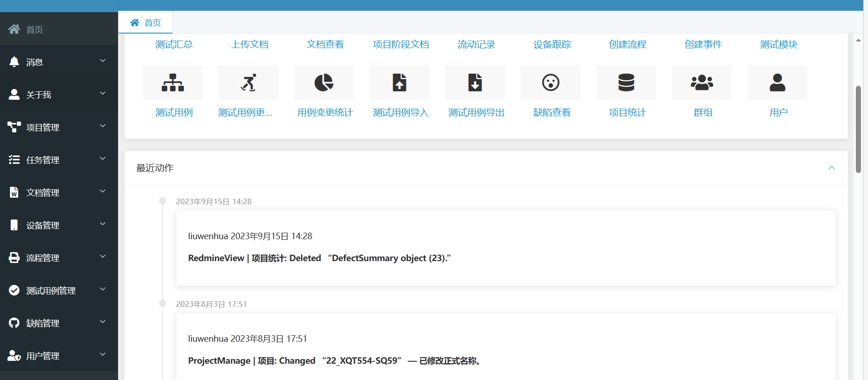Viewport: 868px width, 380px height.
Task: Click the 上传文档 link
Action: 250,44
